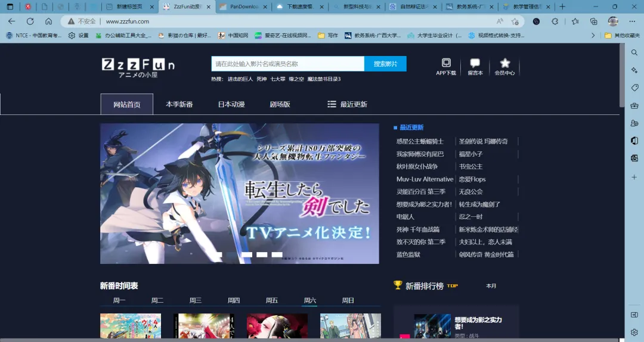Viewport: 644px width, 342px height.
Task: Select the 日本动漫 navigation item
Action: click(231, 104)
